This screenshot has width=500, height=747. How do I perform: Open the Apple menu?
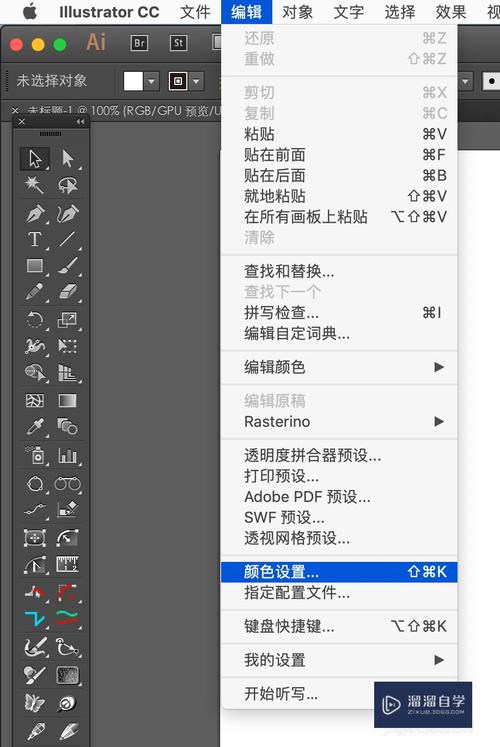click(30, 11)
